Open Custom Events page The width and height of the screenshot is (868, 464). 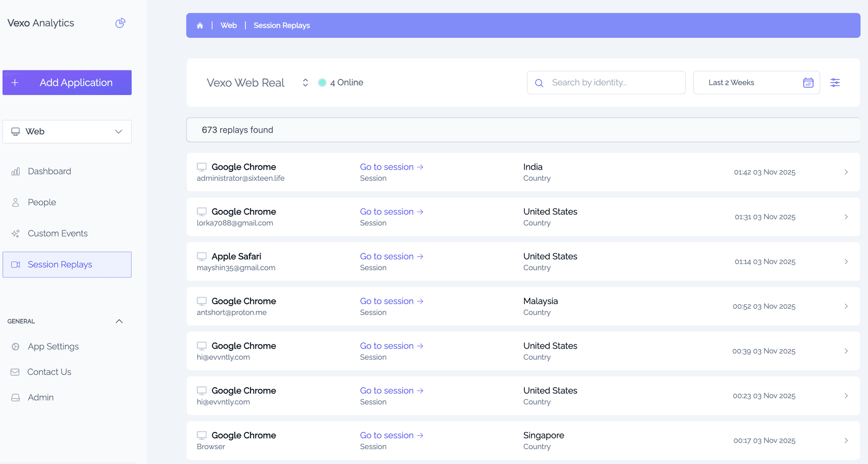58,233
